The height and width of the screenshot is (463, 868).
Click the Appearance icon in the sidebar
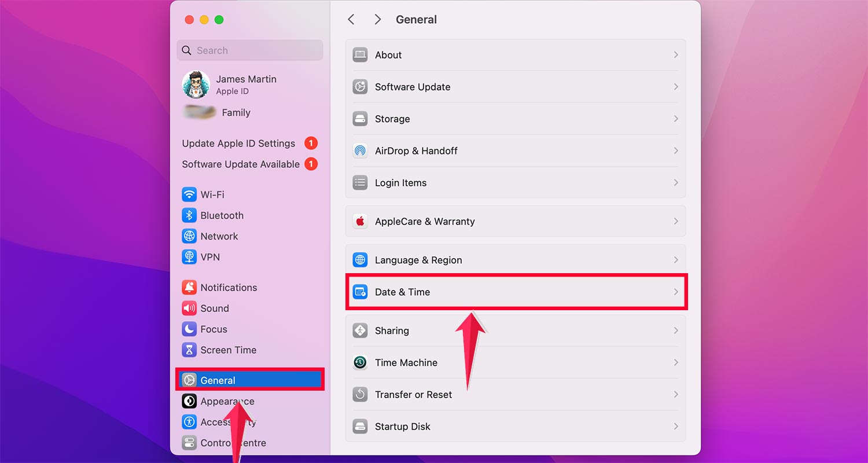pyautogui.click(x=190, y=401)
